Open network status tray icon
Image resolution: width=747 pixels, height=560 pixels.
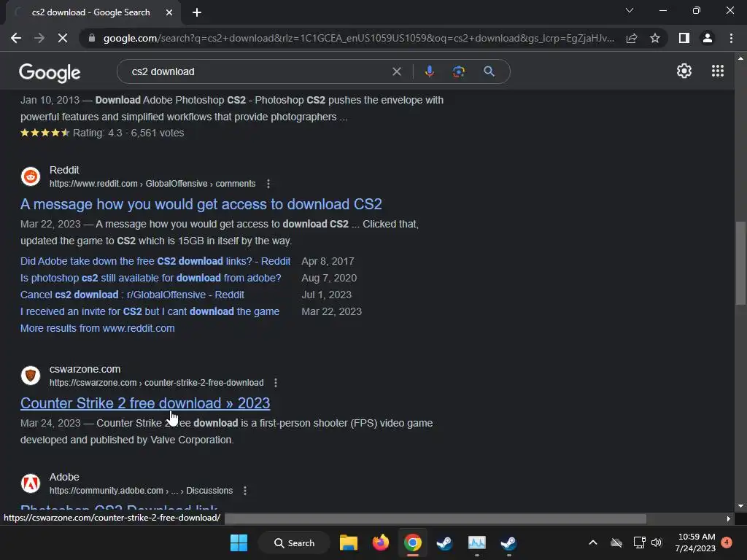click(639, 542)
